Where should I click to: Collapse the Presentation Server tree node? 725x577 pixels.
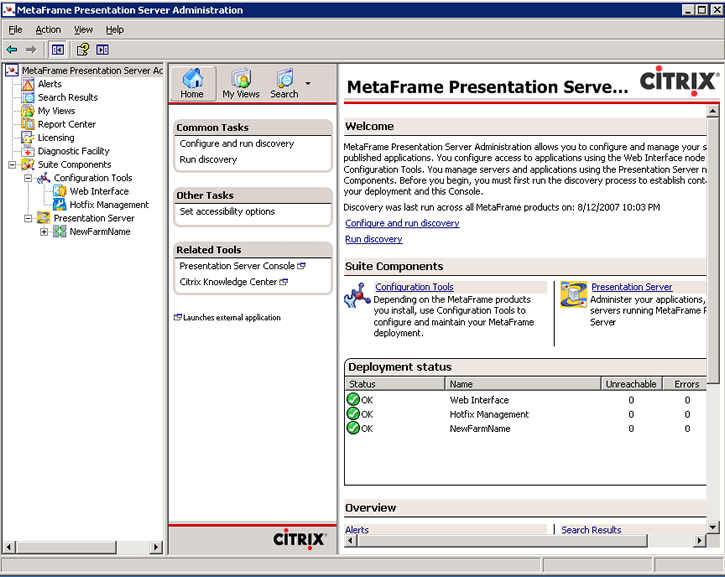click(x=28, y=218)
